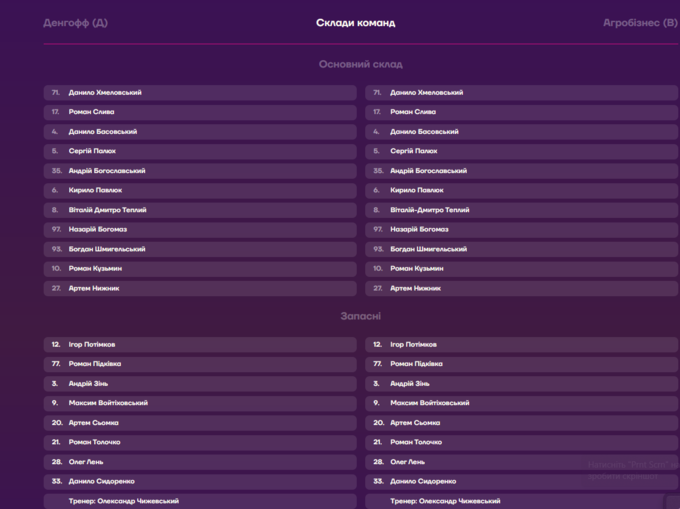Click Данило Хмельовський in the left lineup

pyautogui.click(x=199, y=93)
